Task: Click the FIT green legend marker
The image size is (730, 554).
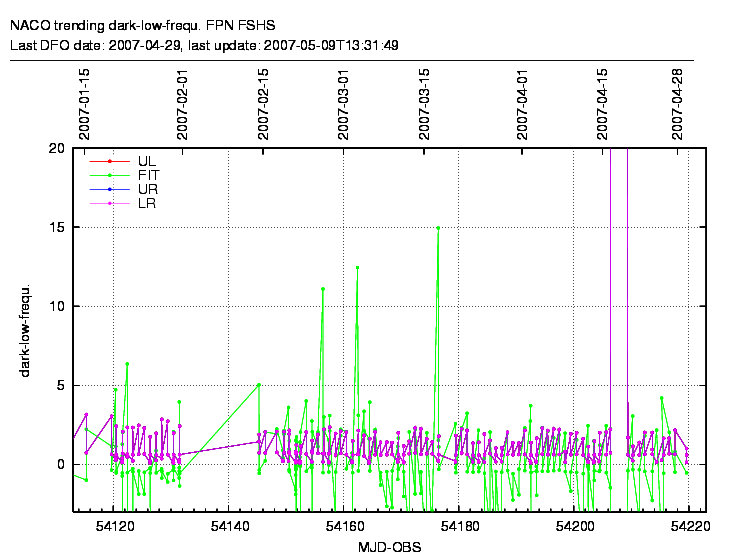Action: [109, 174]
